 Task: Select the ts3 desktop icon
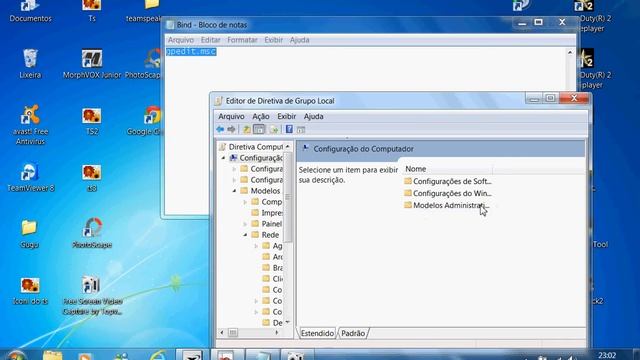[x=92, y=178]
